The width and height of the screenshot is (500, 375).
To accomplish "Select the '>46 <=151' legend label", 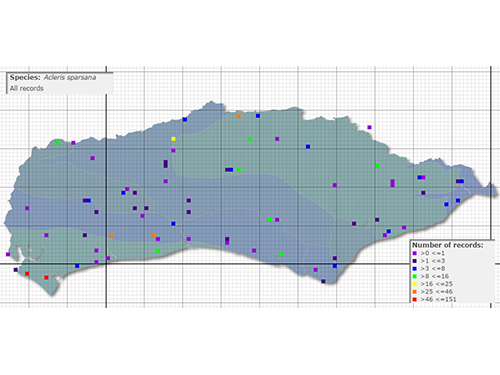I will (438, 299).
